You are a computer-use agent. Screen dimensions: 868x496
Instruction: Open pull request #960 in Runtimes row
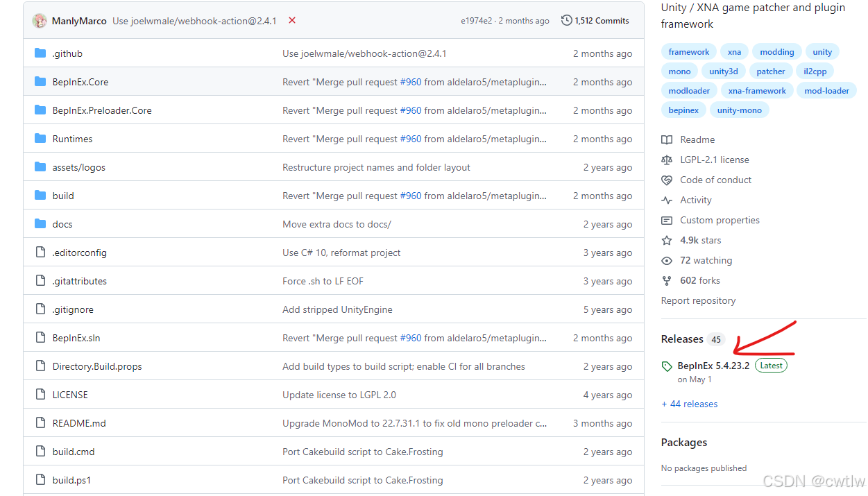[411, 139]
